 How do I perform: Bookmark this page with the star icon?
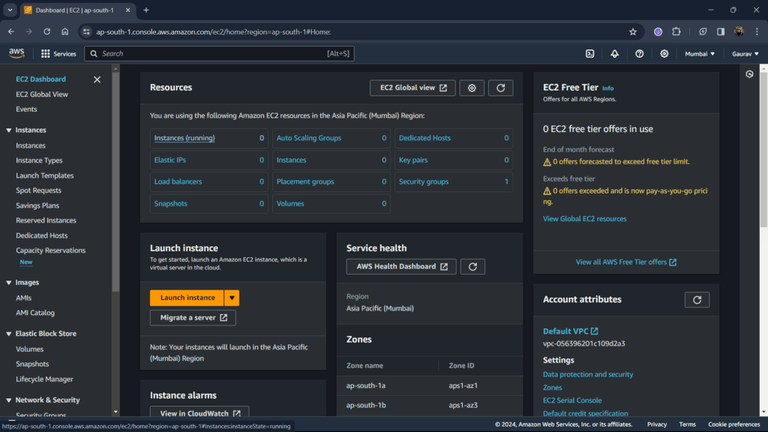point(633,32)
